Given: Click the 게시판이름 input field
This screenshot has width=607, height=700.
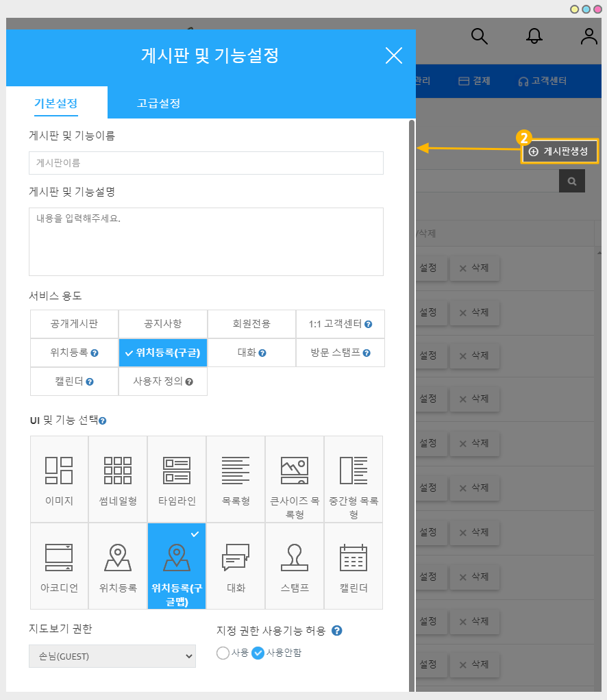Looking at the screenshot, I should 206,163.
